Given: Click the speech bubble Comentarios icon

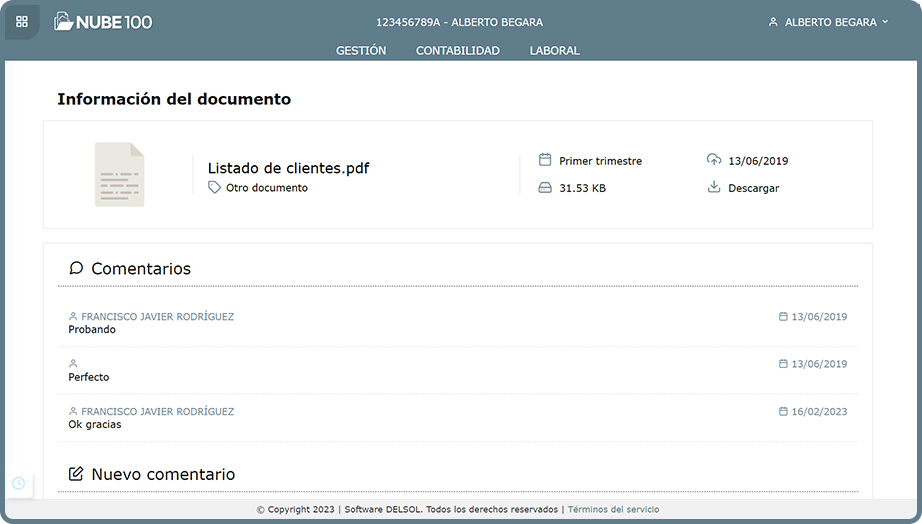Looking at the screenshot, I should coord(76,268).
